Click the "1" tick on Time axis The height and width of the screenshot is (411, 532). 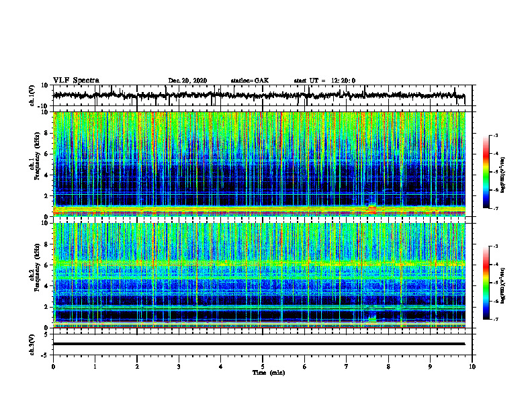tap(95, 367)
